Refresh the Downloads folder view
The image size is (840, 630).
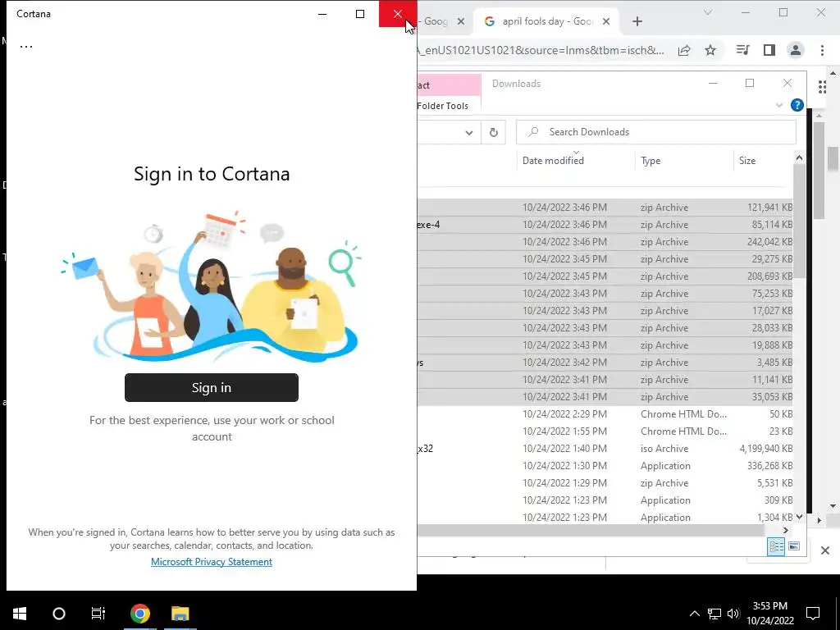[x=493, y=132]
